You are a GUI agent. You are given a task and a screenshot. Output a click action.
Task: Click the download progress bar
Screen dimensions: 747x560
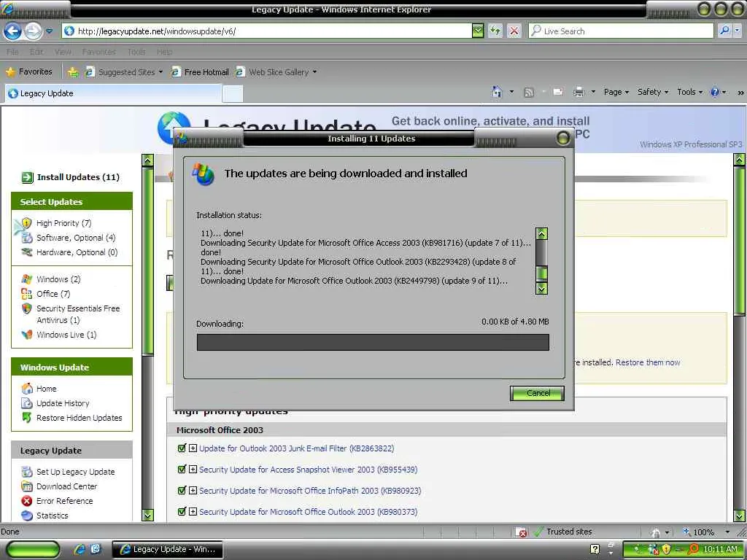point(373,343)
